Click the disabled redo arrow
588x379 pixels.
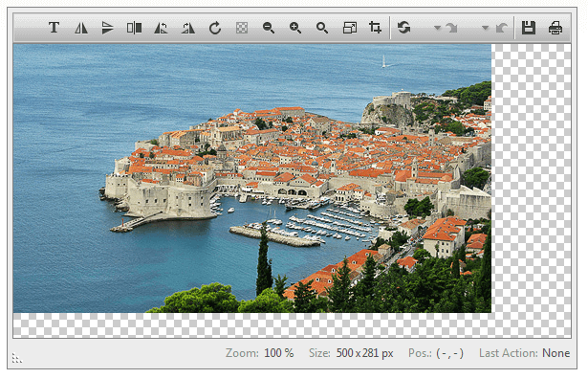pyautogui.click(x=451, y=28)
